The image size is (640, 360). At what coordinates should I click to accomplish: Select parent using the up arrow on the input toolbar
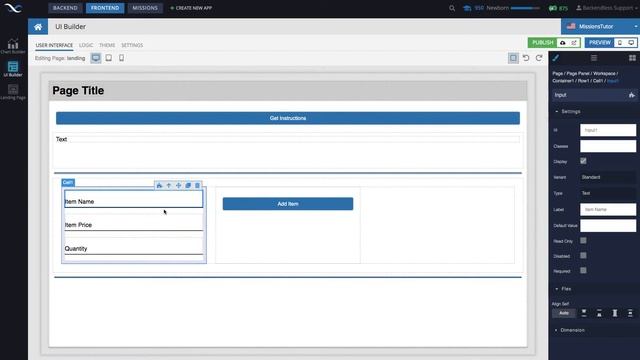click(169, 185)
